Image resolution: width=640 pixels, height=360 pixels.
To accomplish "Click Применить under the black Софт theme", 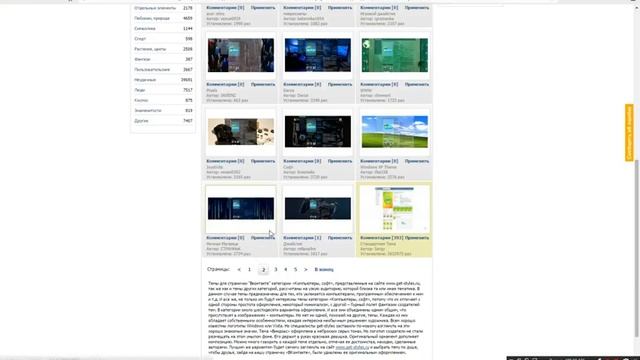I will click(x=340, y=161).
